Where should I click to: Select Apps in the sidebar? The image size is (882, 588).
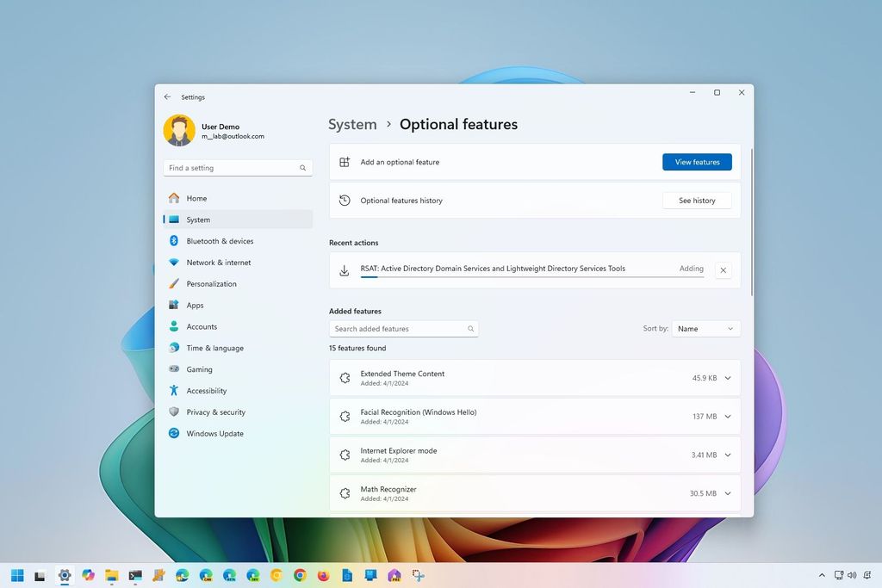[196, 305]
